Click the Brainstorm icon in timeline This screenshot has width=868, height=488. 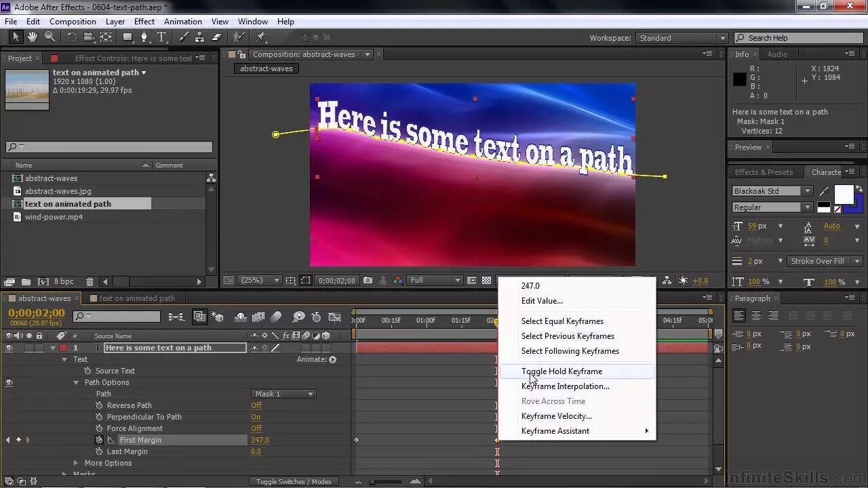pyautogui.click(x=298, y=317)
